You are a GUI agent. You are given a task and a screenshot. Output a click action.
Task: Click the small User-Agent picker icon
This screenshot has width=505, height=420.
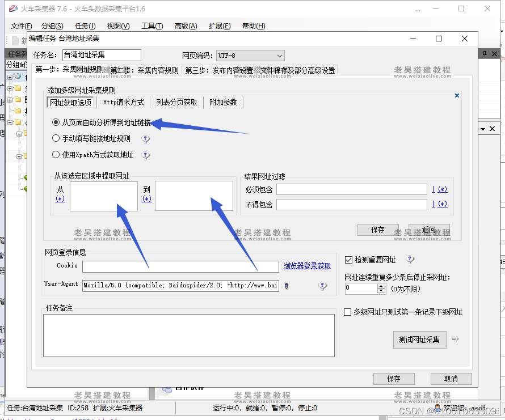287,286
